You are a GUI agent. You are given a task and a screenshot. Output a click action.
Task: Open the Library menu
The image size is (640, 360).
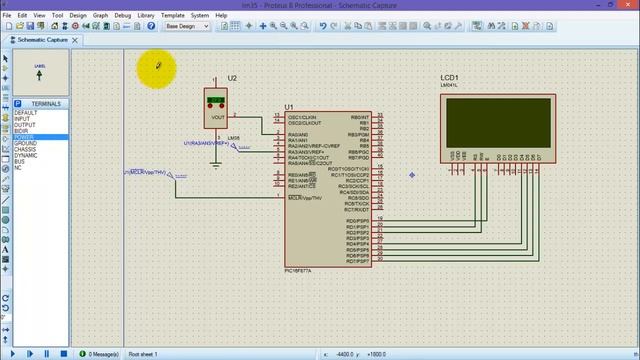pyautogui.click(x=146, y=16)
